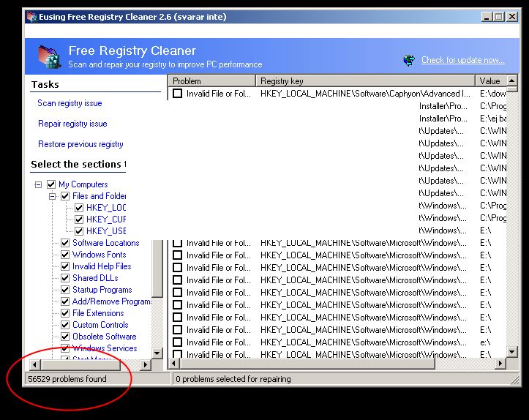Click the title bar application icon
The height and width of the screenshot is (420, 529).
(x=32, y=17)
